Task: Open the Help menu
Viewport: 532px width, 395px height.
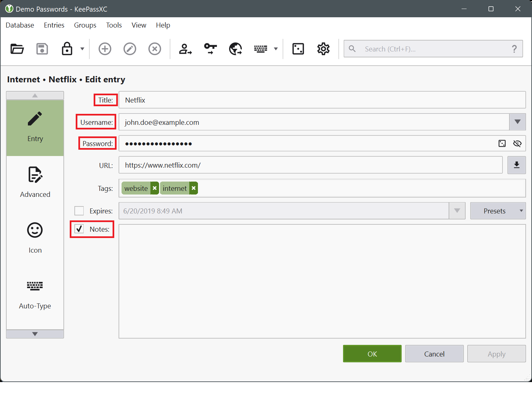Action: pyautogui.click(x=163, y=25)
